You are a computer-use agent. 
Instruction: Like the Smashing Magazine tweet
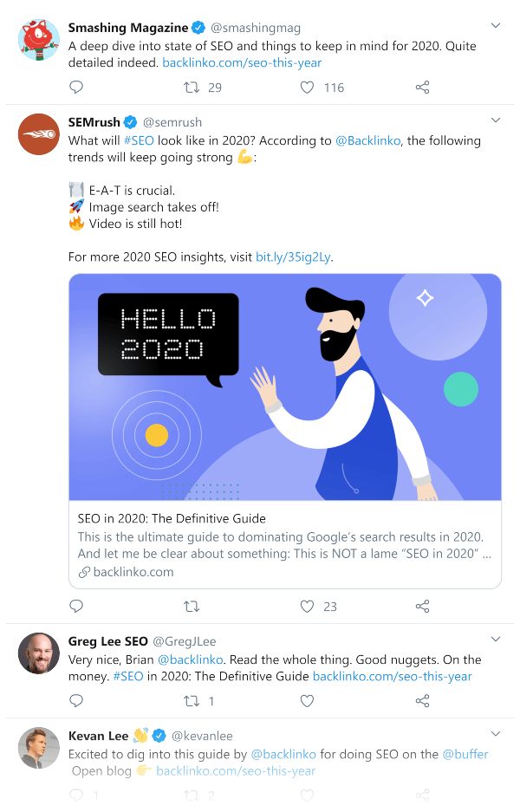coord(307,87)
